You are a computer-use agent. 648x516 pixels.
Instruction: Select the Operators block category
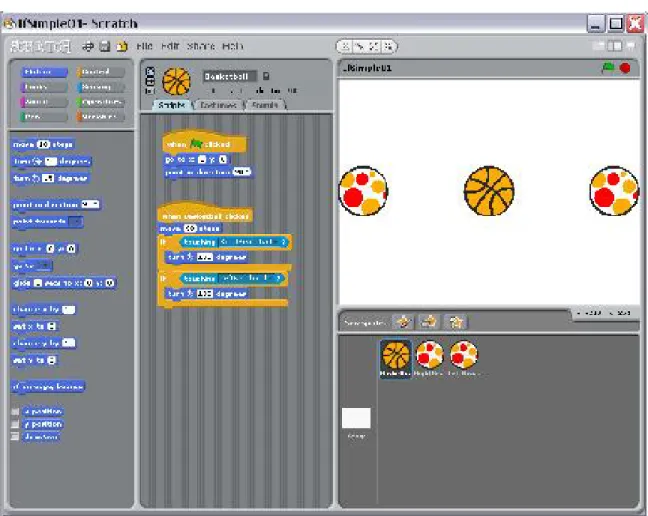point(100,102)
